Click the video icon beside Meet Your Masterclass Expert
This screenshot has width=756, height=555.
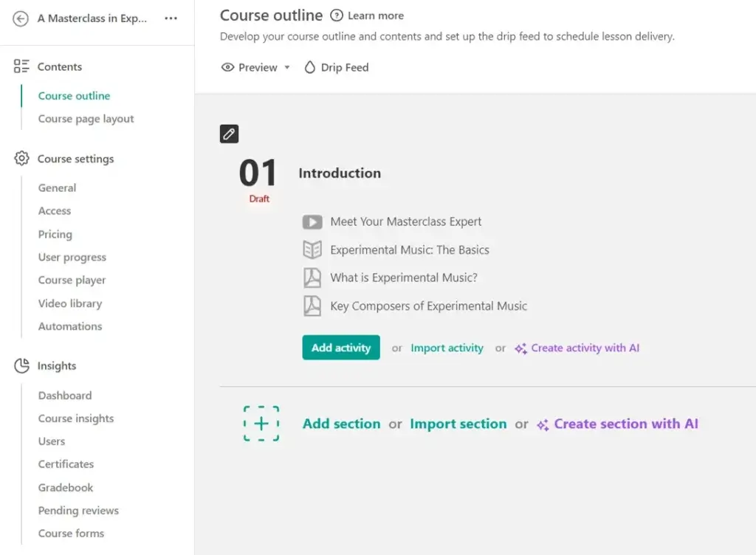(313, 221)
